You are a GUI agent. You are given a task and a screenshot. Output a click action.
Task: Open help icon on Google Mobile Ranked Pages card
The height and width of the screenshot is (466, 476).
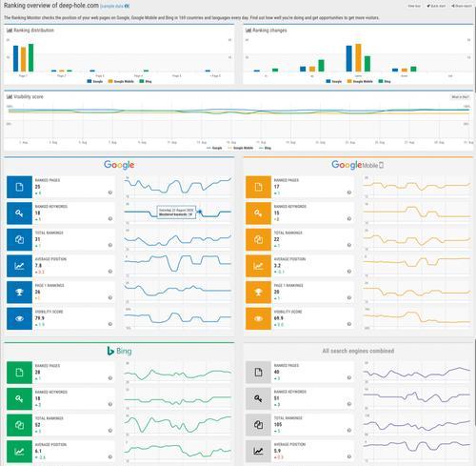(x=349, y=192)
